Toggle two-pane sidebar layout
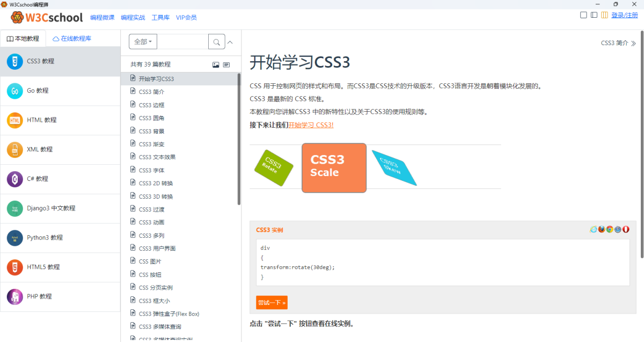644x342 pixels. point(594,15)
